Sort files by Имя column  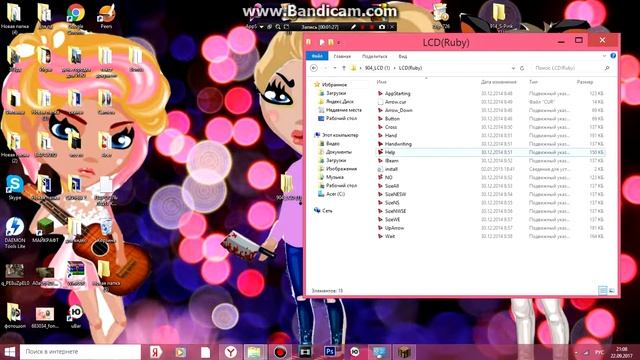382,82
